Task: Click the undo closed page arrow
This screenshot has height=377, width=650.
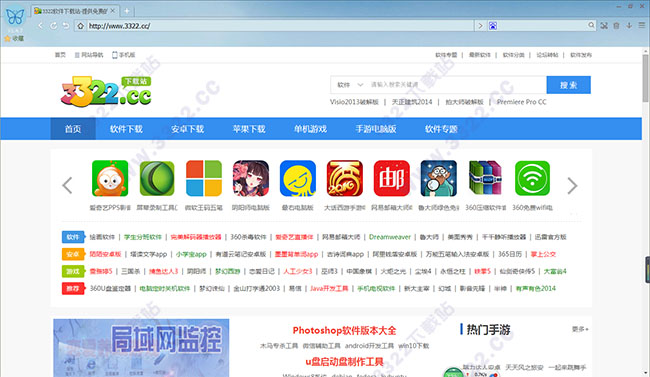Action: tap(66, 26)
